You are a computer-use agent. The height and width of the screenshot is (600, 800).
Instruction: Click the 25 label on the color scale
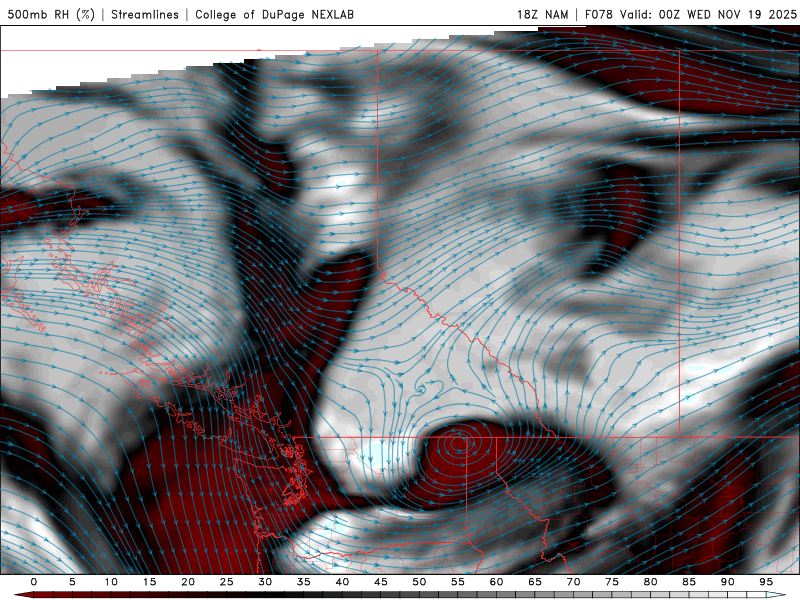click(x=227, y=582)
